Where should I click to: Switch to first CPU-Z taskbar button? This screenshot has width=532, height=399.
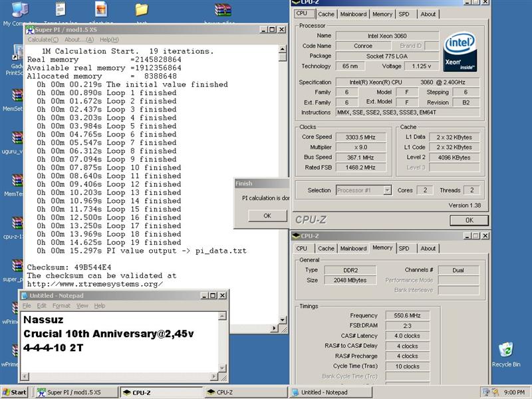pos(161,392)
